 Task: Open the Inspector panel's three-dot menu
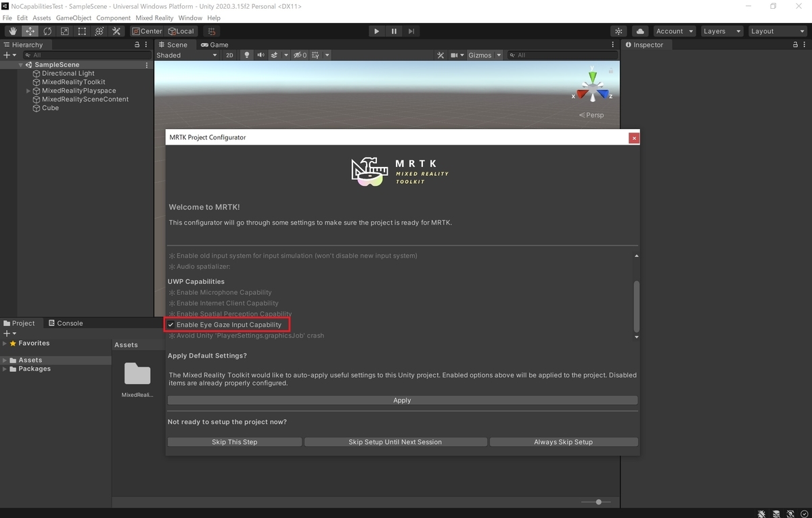805,45
